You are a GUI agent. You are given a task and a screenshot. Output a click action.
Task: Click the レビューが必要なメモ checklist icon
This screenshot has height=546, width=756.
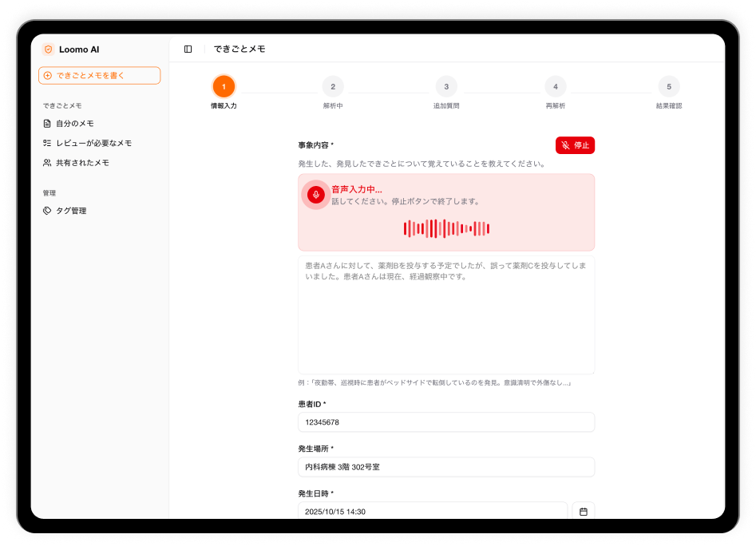coord(47,143)
